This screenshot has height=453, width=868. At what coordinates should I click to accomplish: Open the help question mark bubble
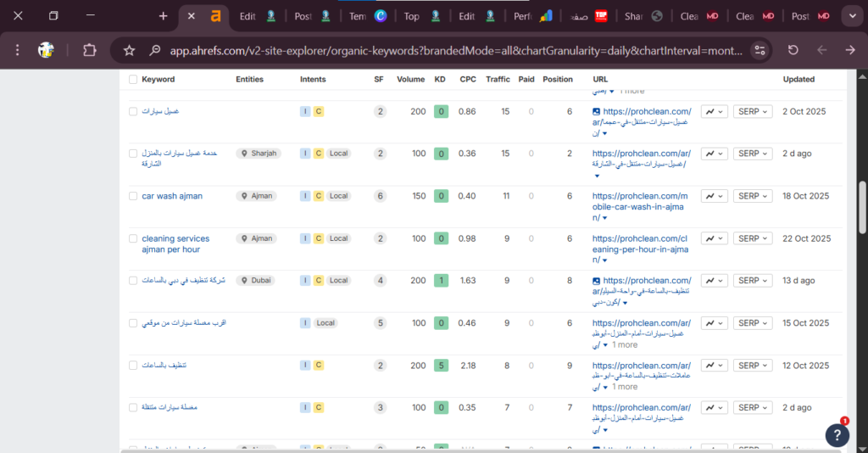tap(837, 434)
